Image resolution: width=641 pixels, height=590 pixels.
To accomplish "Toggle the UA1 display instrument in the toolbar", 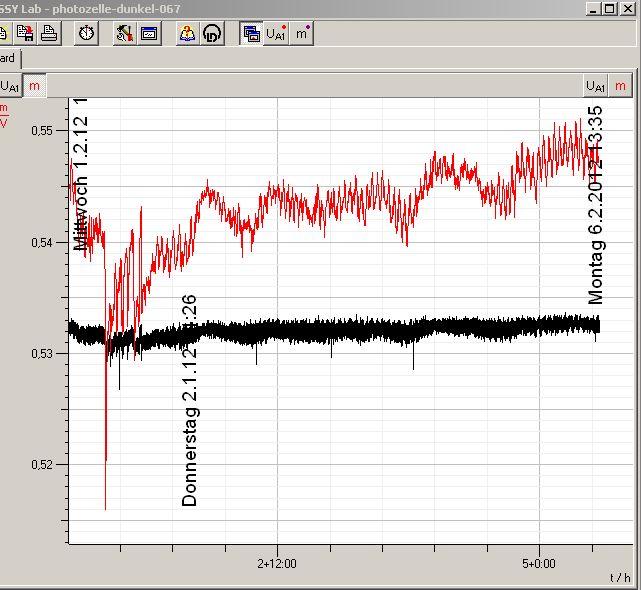I will pos(276,33).
